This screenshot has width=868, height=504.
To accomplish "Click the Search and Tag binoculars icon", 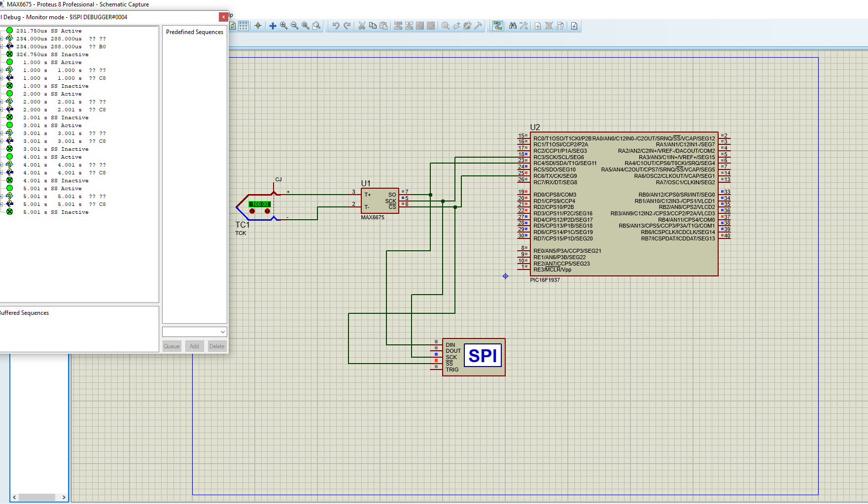I will pyautogui.click(x=513, y=26).
